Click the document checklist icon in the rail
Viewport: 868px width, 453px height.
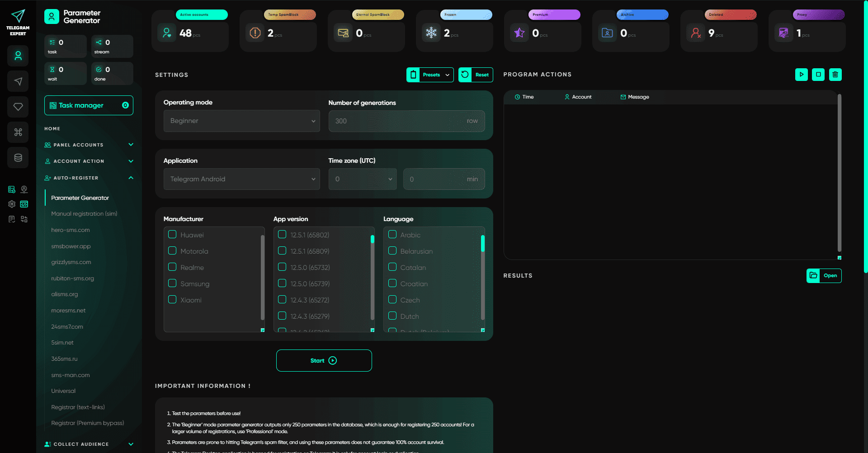click(12, 219)
